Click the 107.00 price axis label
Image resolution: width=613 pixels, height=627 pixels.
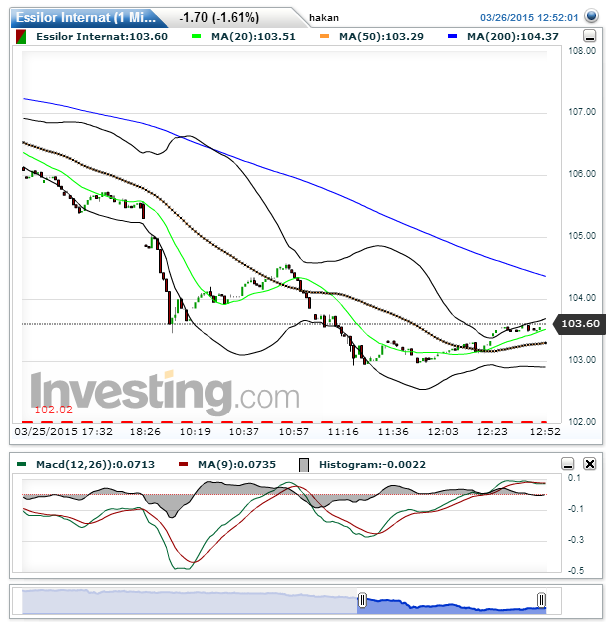pos(582,112)
